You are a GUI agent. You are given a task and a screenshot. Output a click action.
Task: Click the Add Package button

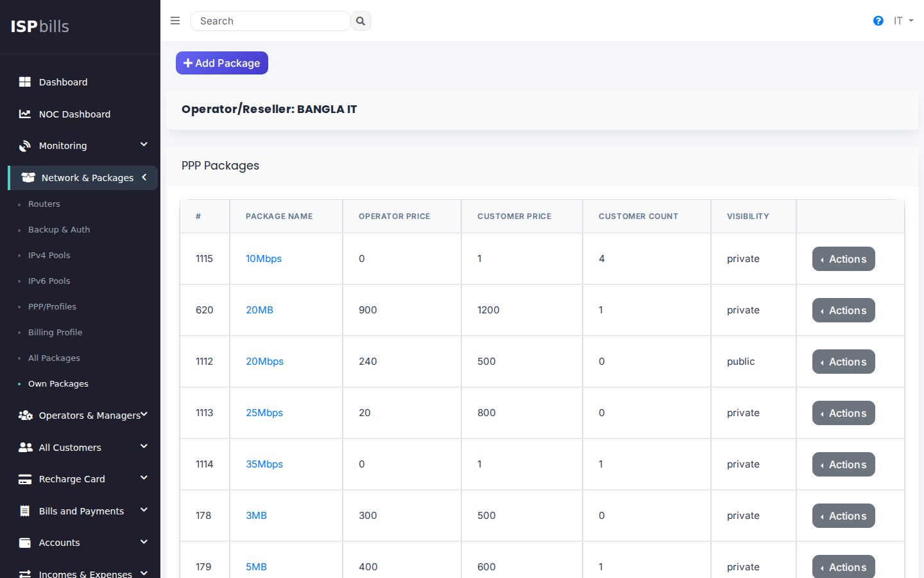[x=222, y=63]
